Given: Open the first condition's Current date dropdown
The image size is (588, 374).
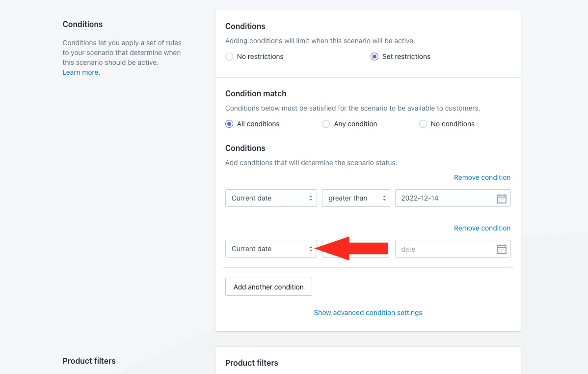Looking at the screenshot, I should coord(271,198).
